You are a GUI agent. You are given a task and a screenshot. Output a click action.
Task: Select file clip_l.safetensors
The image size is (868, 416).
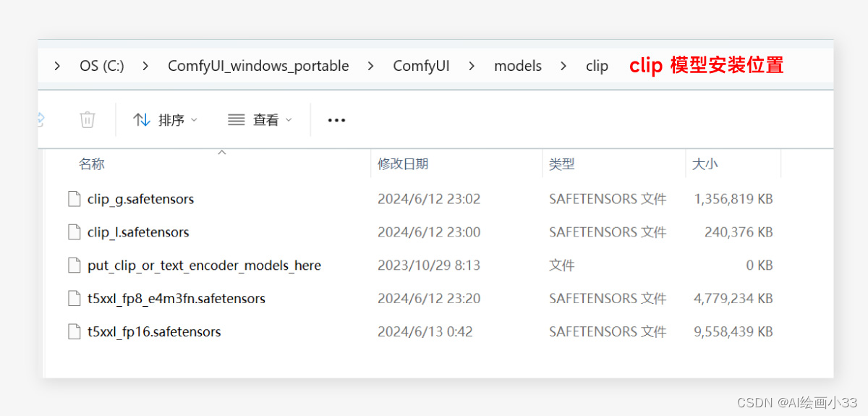pos(138,232)
